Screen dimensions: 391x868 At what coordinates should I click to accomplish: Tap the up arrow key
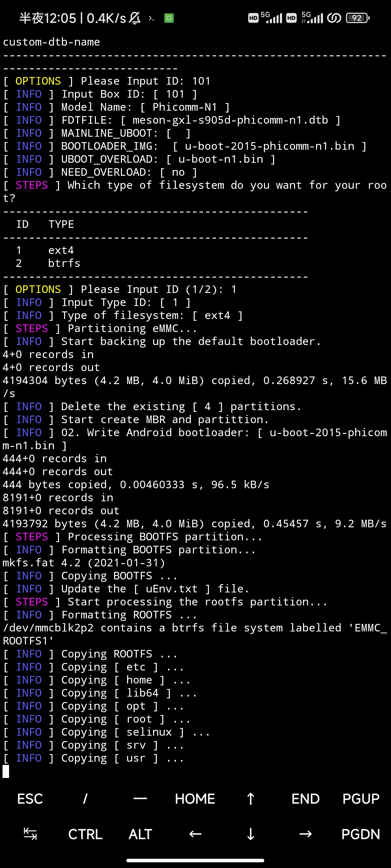(250, 799)
